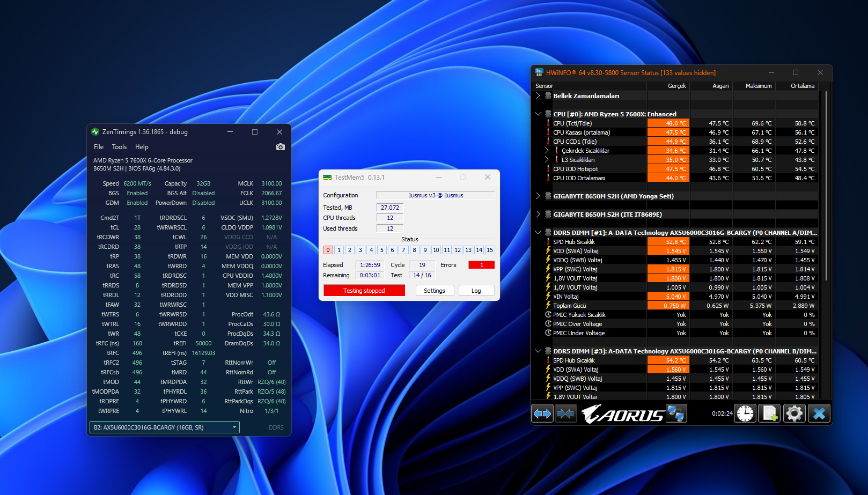Click the Nitro value 1/3/1 in ZenTimings
Viewport: 868px width, 495px height.
point(271,411)
